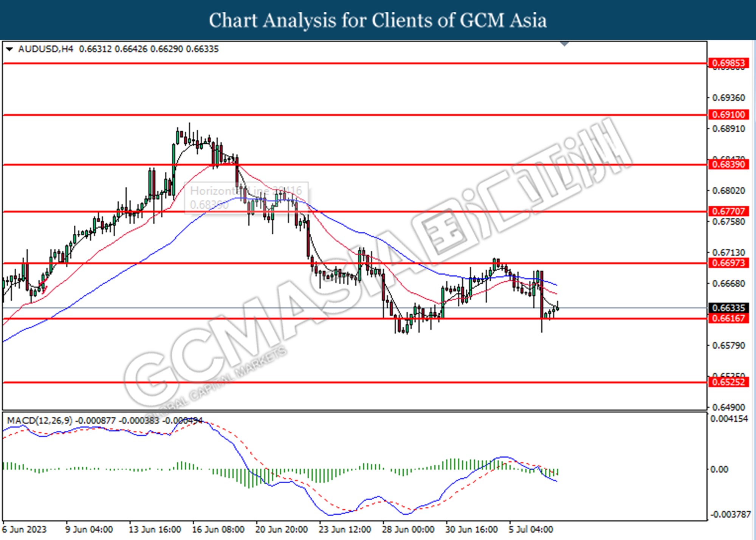The image size is (756, 540).
Task: Click the MACD(12,26,9) indicator label
Action: pyautogui.click(x=105, y=421)
